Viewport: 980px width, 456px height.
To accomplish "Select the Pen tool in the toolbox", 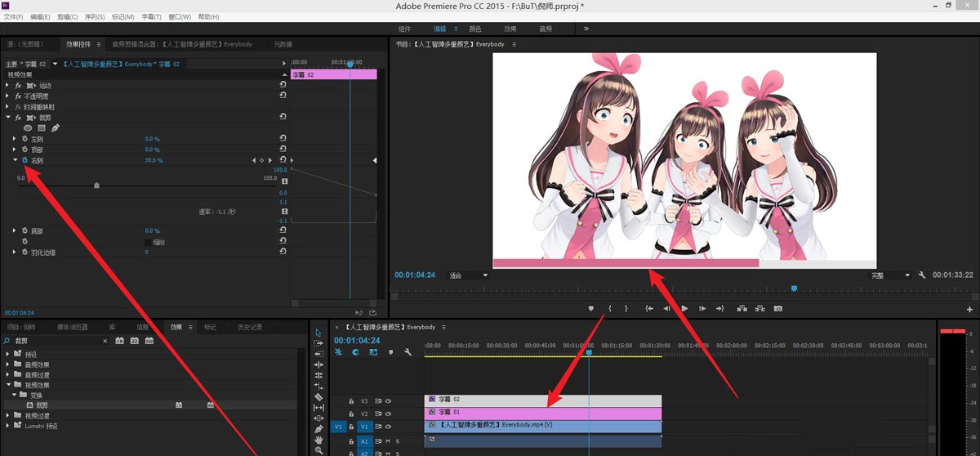I will pyautogui.click(x=318, y=428).
